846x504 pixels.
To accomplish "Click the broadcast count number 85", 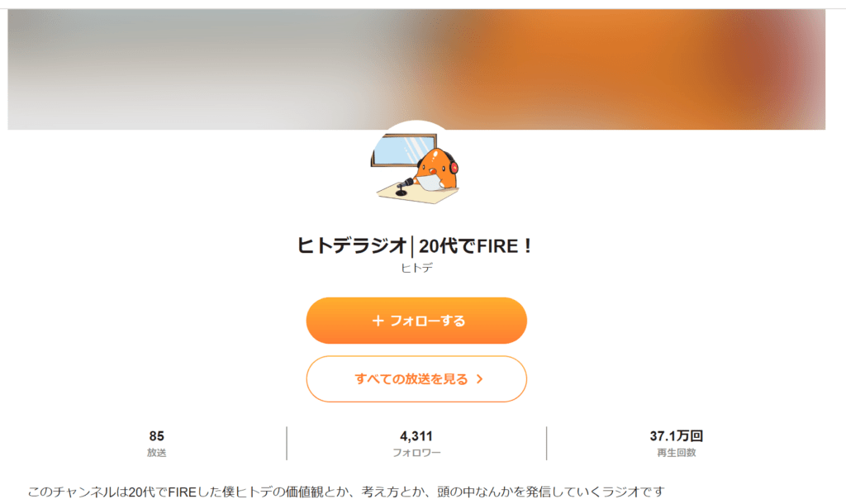I will pos(157,435).
